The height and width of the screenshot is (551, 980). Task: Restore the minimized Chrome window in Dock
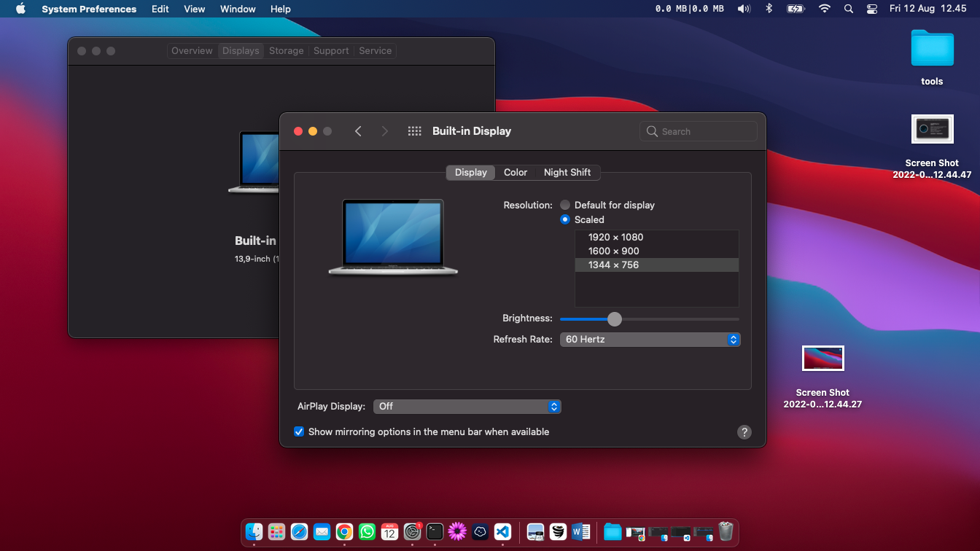coord(635,533)
